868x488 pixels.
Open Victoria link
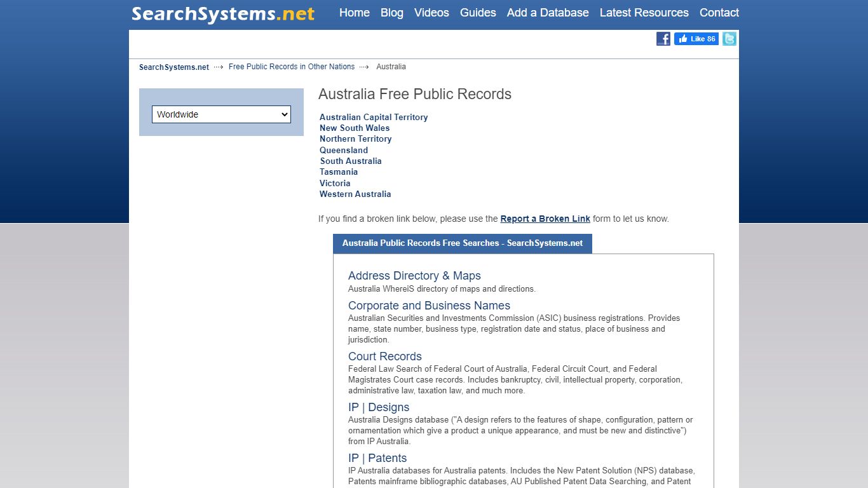tap(335, 183)
